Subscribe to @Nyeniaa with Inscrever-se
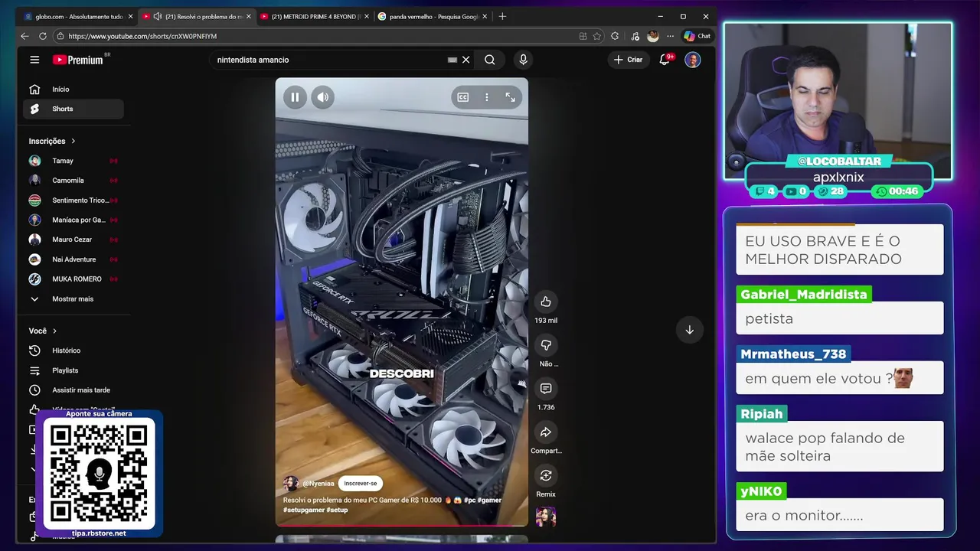The width and height of the screenshot is (980, 551). (x=361, y=484)
